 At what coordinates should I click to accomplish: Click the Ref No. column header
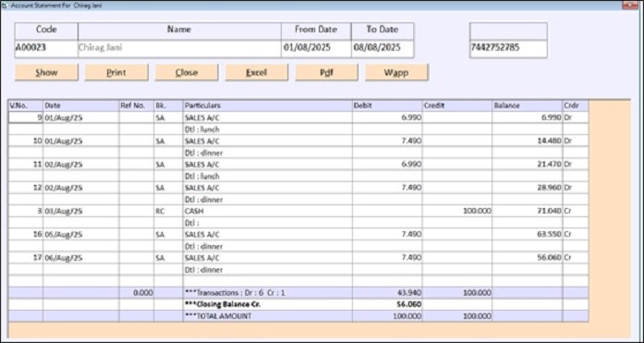click(137, 105)
